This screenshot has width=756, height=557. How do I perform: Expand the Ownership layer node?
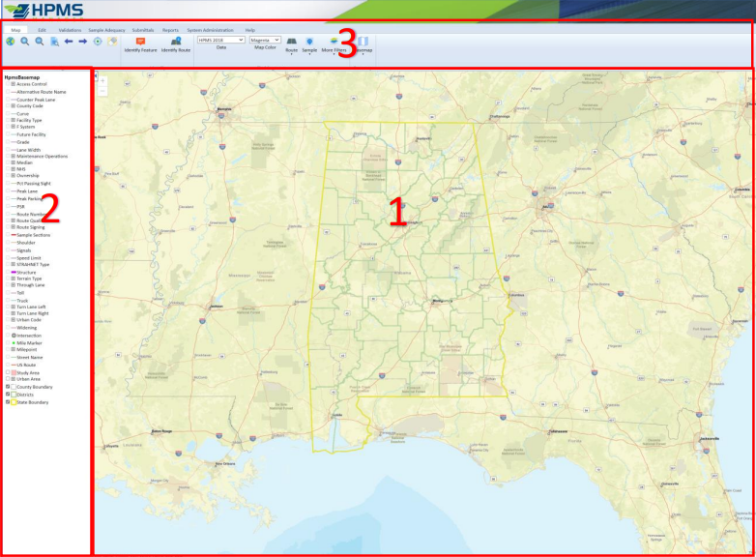coord(14,176)
